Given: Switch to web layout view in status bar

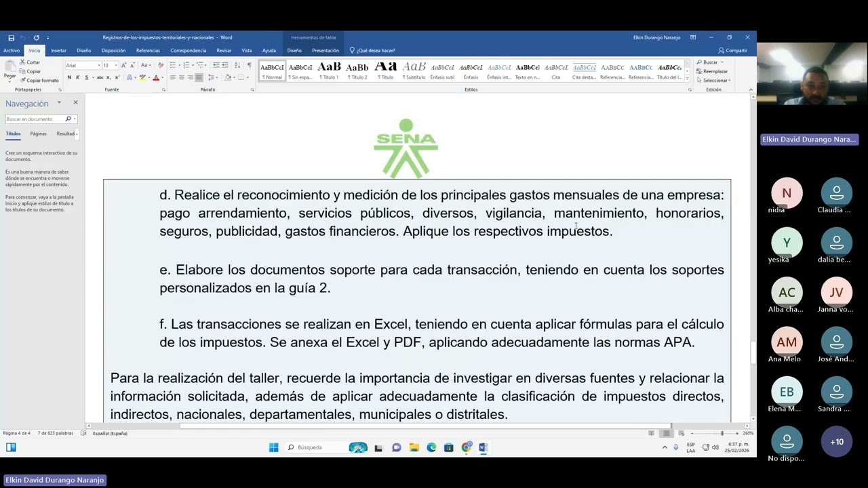Looking at the screenshot, I should point(681,433).
